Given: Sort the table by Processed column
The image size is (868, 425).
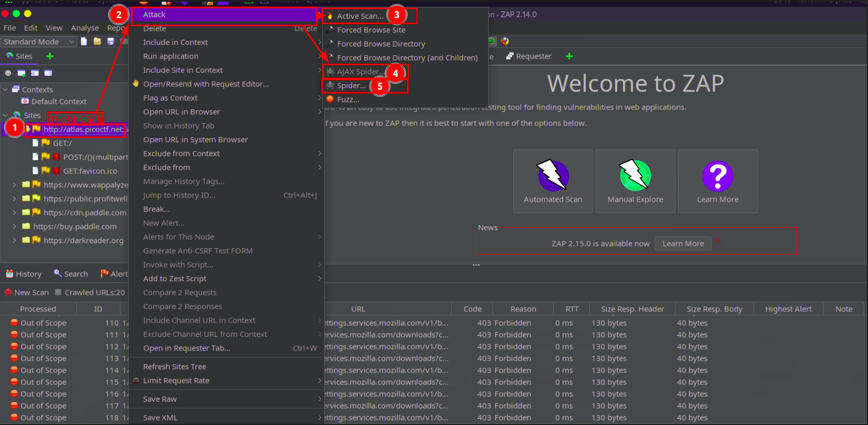Looking at the screenshot, I should tap(38, 309).
